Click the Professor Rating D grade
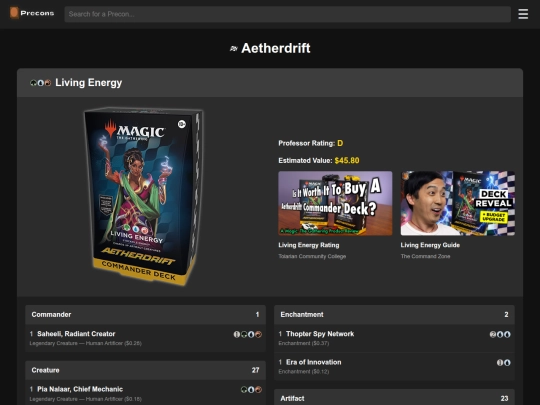Viewport: 540px width, 405px height. point(340,143)
